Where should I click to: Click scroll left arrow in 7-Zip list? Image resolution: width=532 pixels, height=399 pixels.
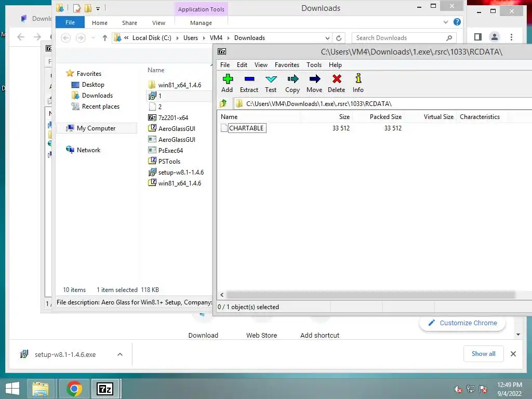[x=222, y=295]
